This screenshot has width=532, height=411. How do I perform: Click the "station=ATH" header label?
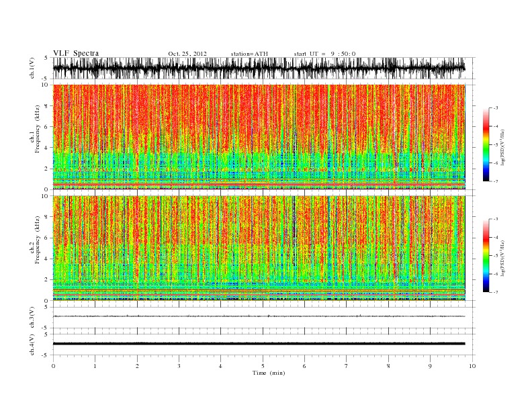(249, 54)
